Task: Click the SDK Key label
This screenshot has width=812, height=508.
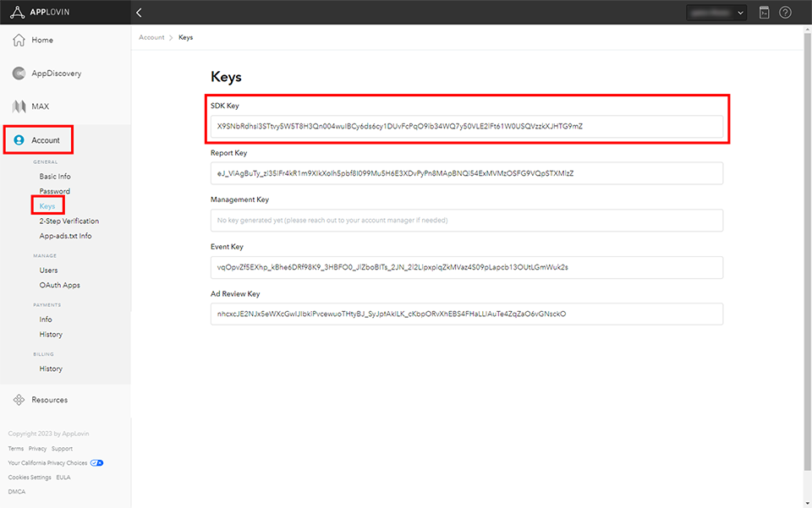Action: [225, 106]
